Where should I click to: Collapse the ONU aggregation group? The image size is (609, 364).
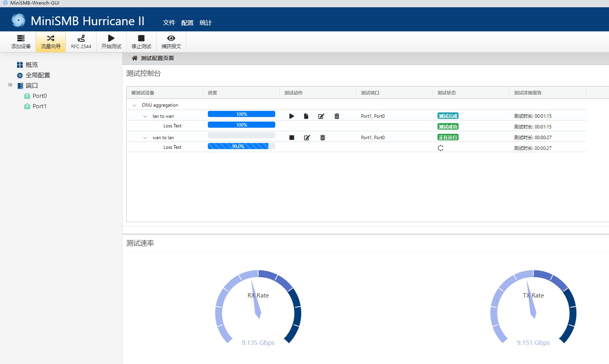click(x=134, y=106)
